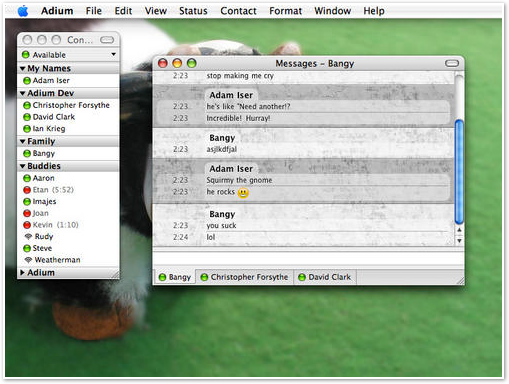Select mobile contact Weatherman
This screenshot has height=384, width=509.
tap(68, 260)
